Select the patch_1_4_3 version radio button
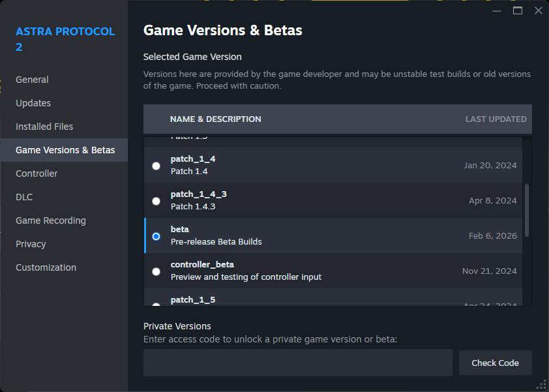The width and height of the screenshot is (549, 392). click(x=156, y=201)
